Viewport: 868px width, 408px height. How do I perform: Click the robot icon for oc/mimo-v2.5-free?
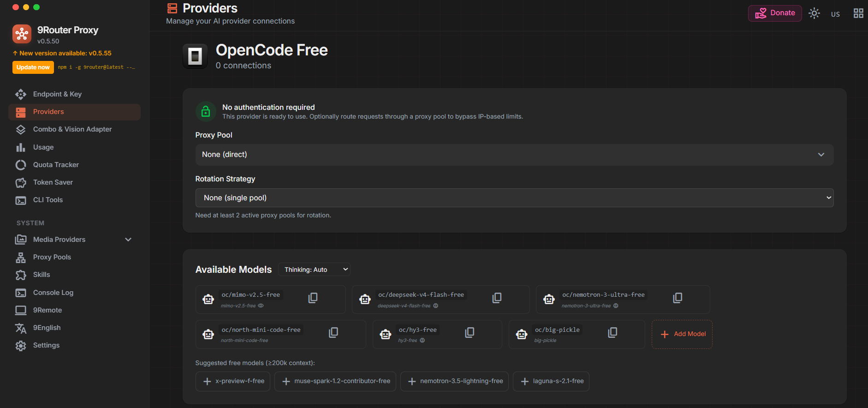208,300
